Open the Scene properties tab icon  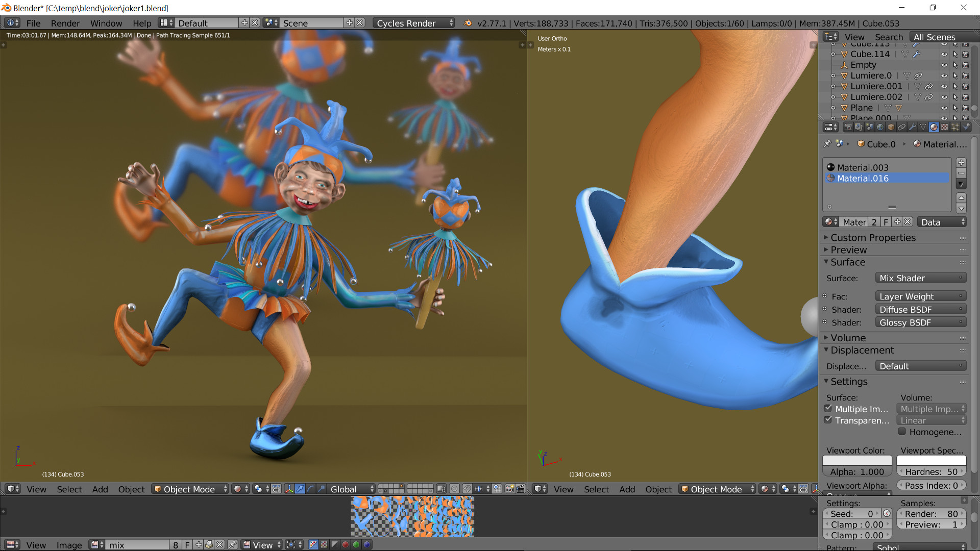pos(870,127)
